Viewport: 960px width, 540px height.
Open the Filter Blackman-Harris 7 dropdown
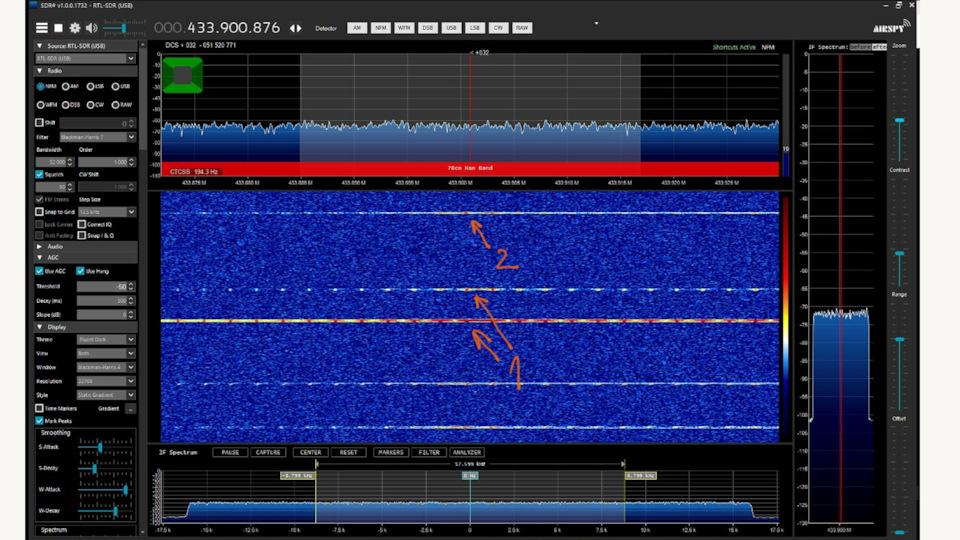pos(97,137)
